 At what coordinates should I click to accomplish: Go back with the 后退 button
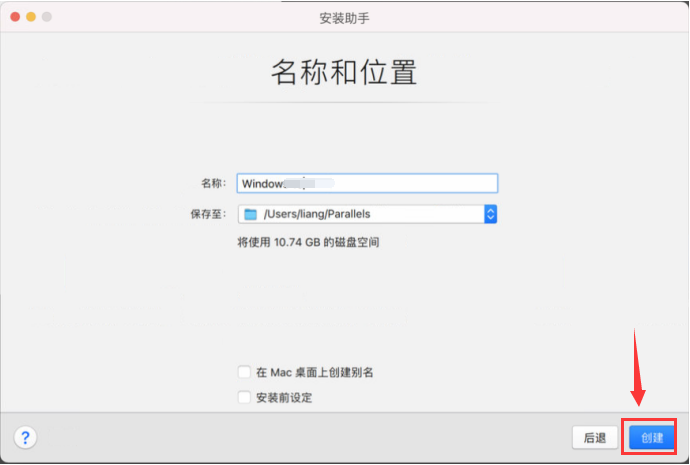pyautogui.click(x=595, y=438)
